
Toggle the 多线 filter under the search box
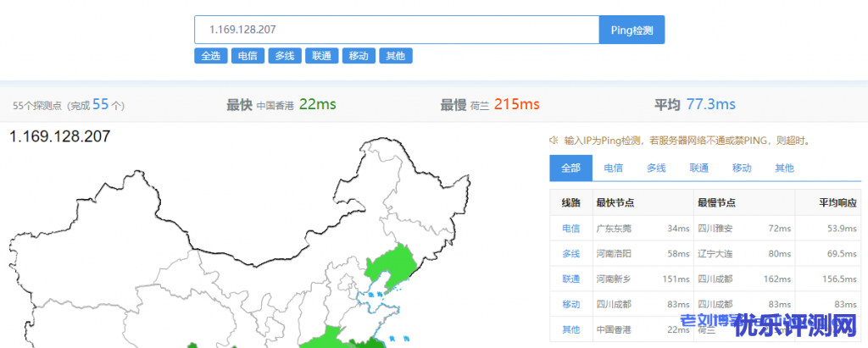point(285,56)
